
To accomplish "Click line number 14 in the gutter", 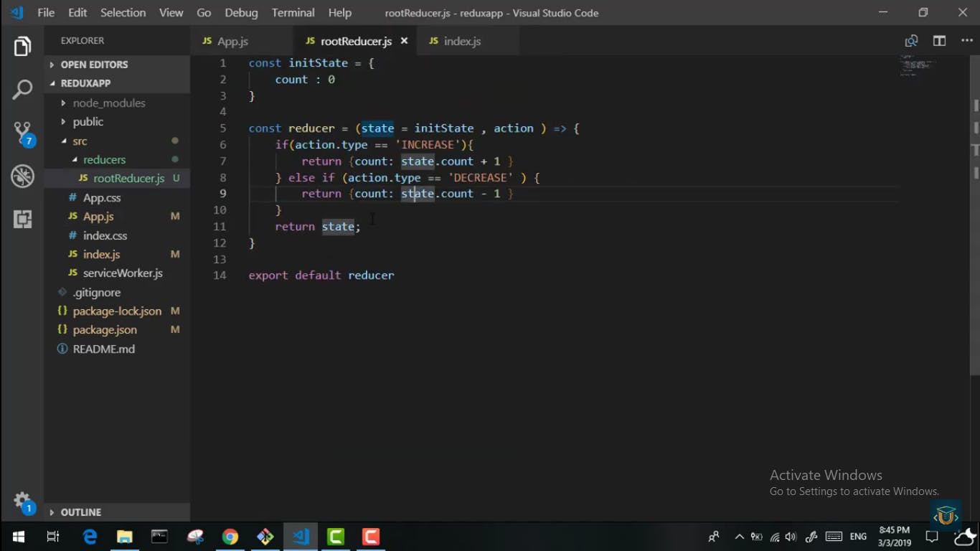I will (x=220, y=275).
